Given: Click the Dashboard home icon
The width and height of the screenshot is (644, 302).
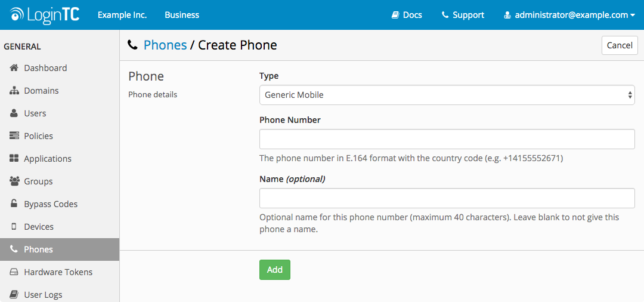Looking at the screenshot, I should tap(14, 68).
